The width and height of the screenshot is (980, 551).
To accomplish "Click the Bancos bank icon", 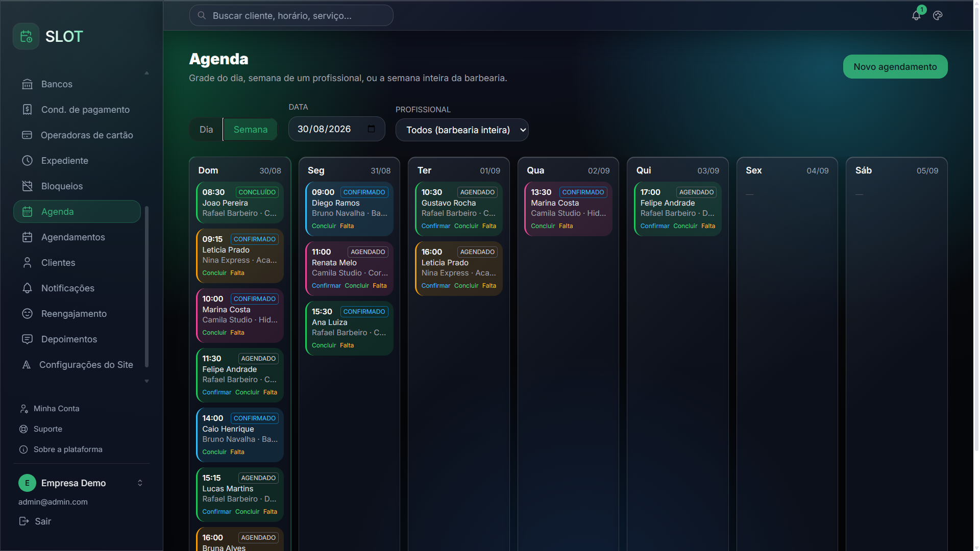I will (x=28, y=84).
